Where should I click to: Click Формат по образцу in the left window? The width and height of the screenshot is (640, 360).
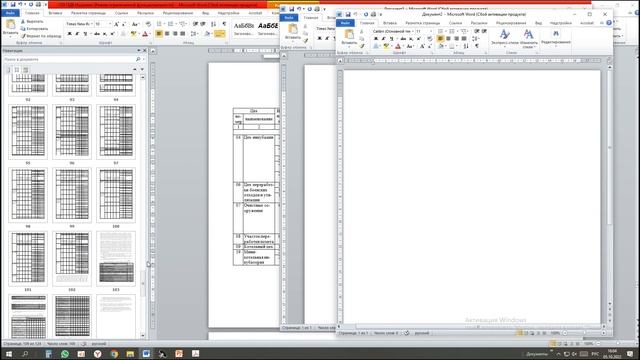[x=41, y=36]
